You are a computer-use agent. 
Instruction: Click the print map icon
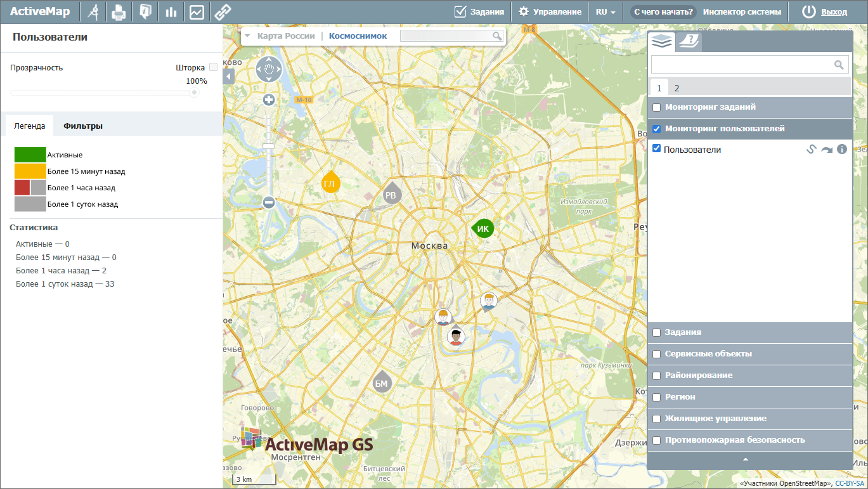(119, 11)
